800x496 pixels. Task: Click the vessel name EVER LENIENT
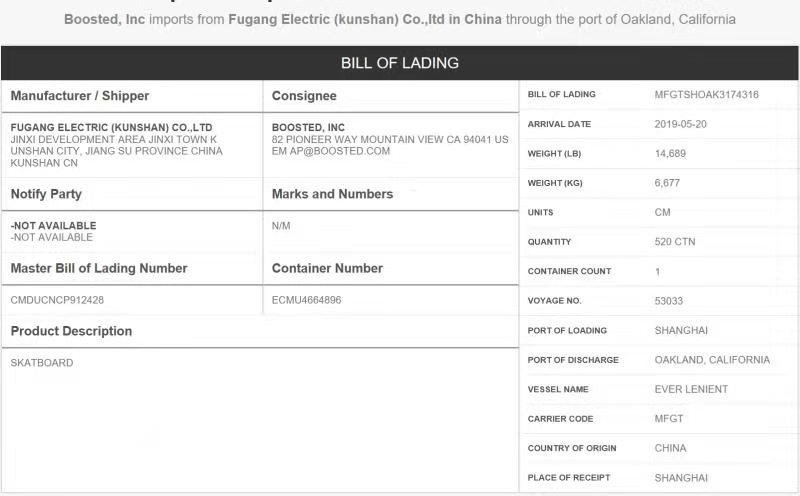[x=691, y=389]
